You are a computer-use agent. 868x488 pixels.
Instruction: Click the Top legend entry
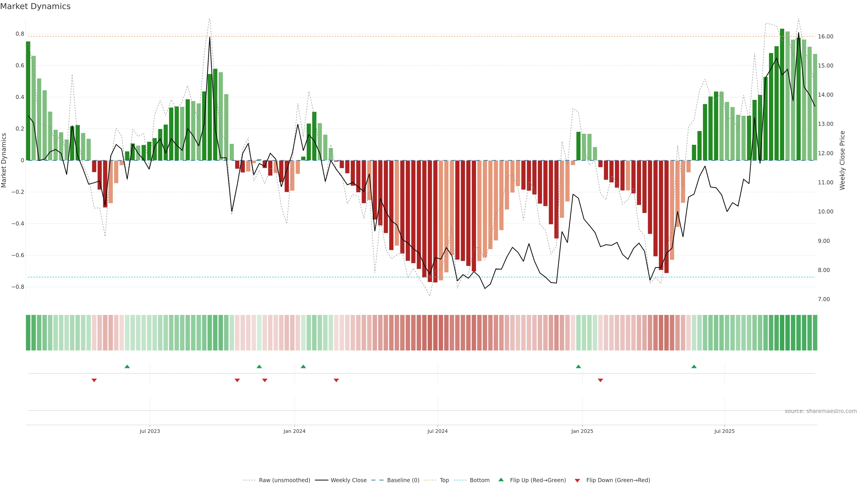[444, 480]
